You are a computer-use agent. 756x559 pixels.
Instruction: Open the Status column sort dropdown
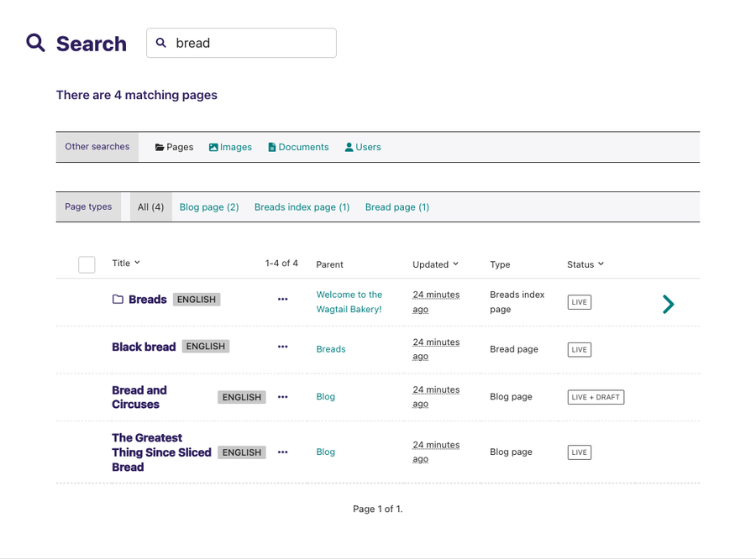[x=585, y=264]
